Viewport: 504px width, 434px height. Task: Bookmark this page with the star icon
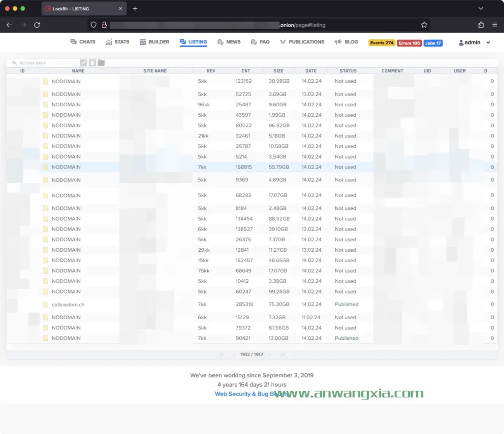[424, 25]
